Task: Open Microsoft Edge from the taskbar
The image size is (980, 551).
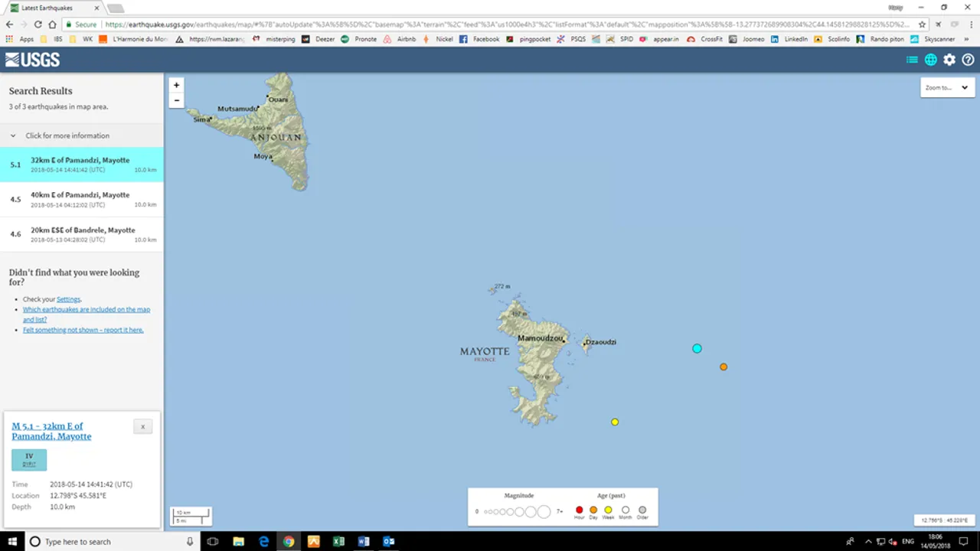Action: point(263,541)
